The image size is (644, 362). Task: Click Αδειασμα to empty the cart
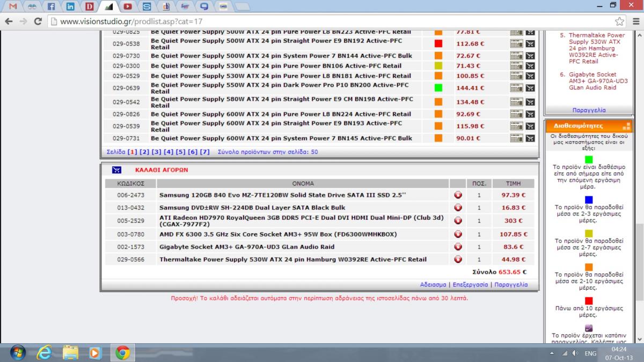pos(433,285)
